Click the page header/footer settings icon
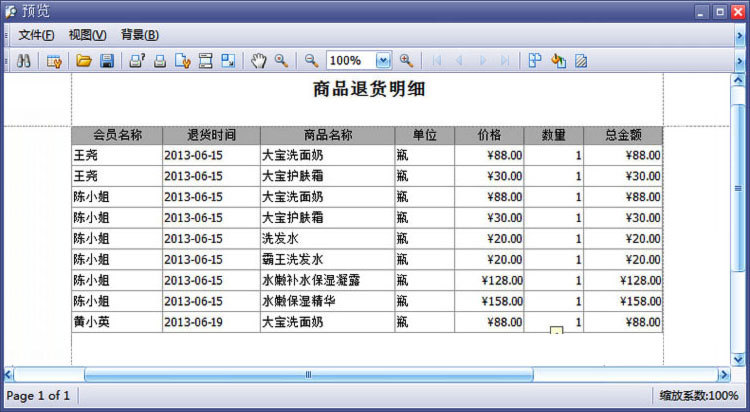Screen dimensions: 750x412 tap(206, 61)
